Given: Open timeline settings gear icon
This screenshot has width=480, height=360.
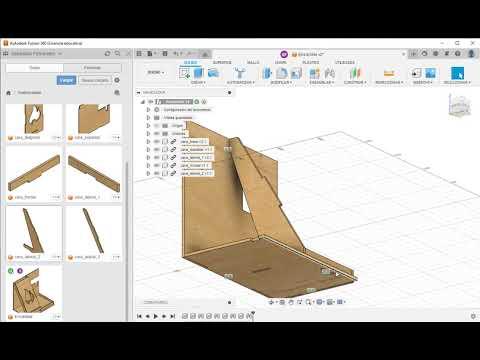Looking at the screenshot, I should (x=473, y=316).
